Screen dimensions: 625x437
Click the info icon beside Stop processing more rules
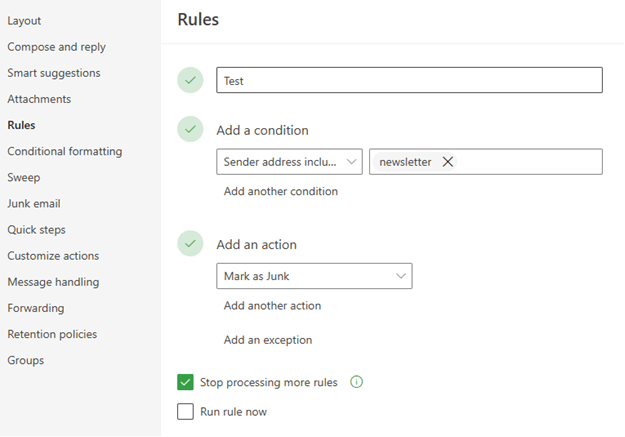coord(356,382)
